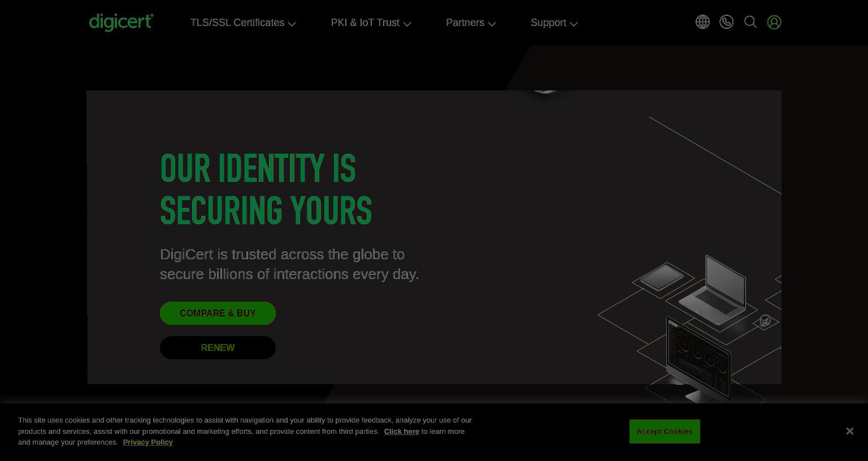Expand the Support menu chevron
Screen dimensions: 868x461
pyautogui.click(x=574, y=24)
